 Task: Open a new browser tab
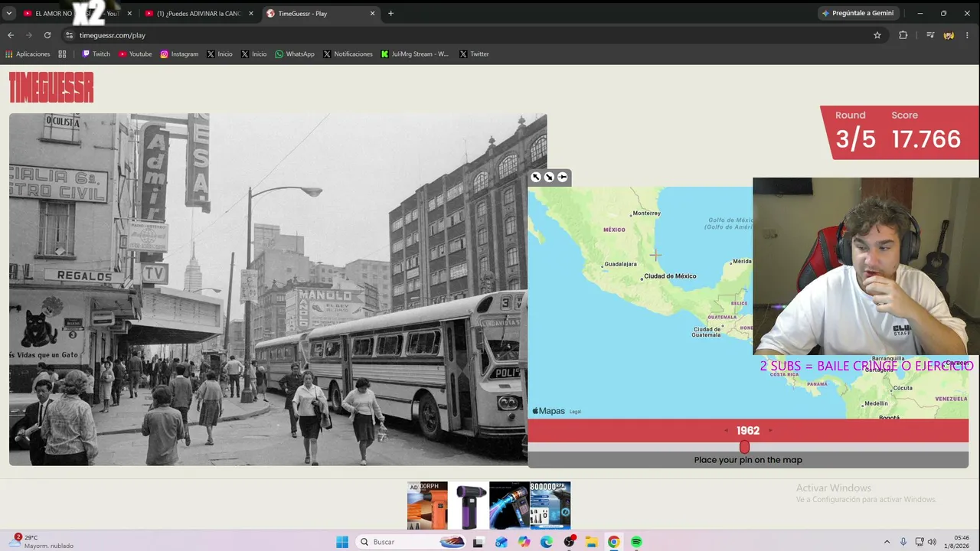[390, 14]
